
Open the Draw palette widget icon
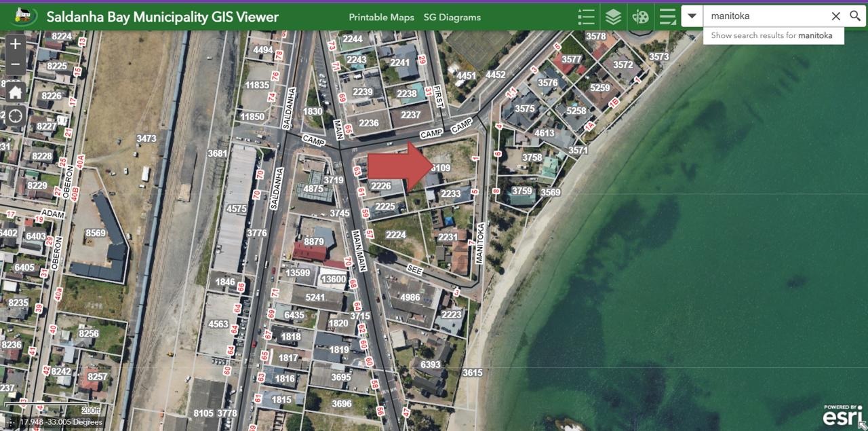pyautogui.click(x=641, y=16)
